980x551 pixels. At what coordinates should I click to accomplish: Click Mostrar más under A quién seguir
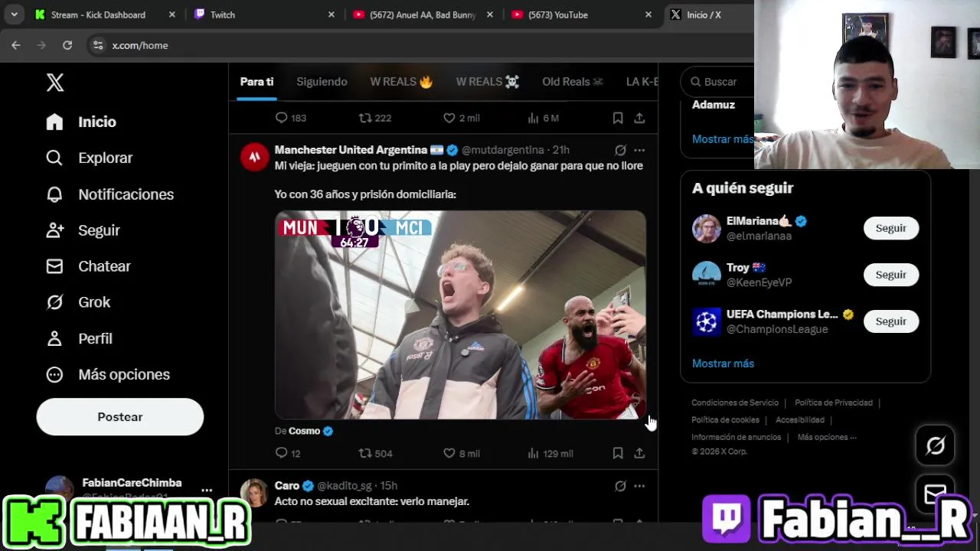point(724,364)
